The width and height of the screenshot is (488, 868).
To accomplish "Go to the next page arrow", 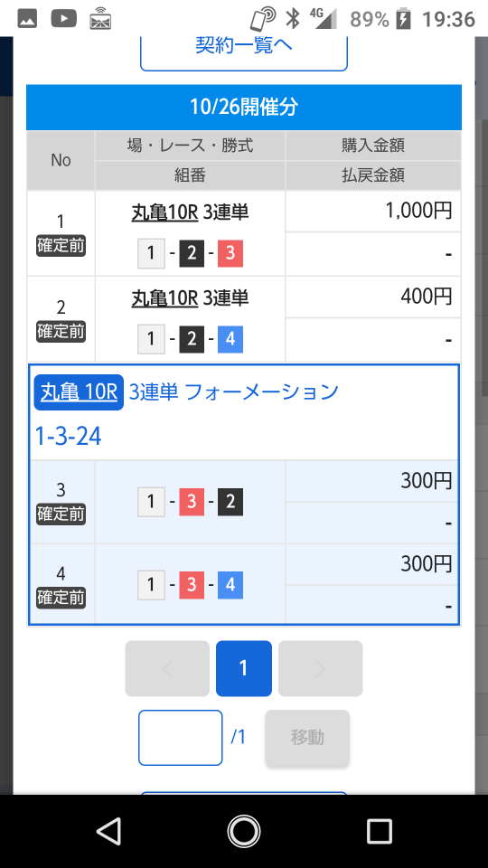I will [320, 668].
